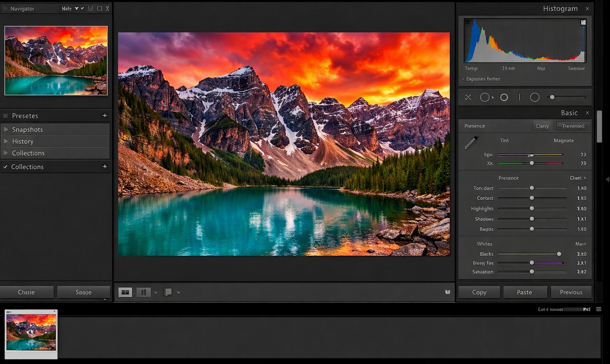Switch to Grid view icon
This screenshot has height=364, width=610.
125,292
